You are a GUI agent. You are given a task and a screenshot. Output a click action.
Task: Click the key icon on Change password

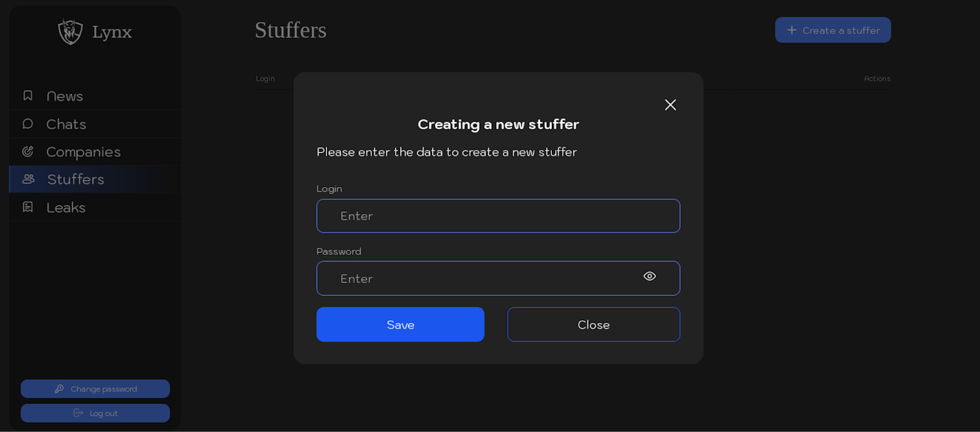point(59,388)
